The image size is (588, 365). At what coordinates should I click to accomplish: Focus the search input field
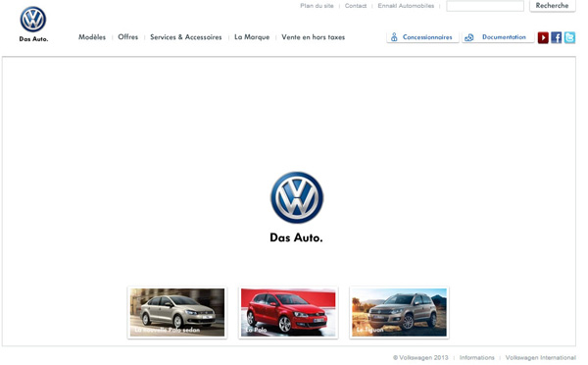point(485,6)
